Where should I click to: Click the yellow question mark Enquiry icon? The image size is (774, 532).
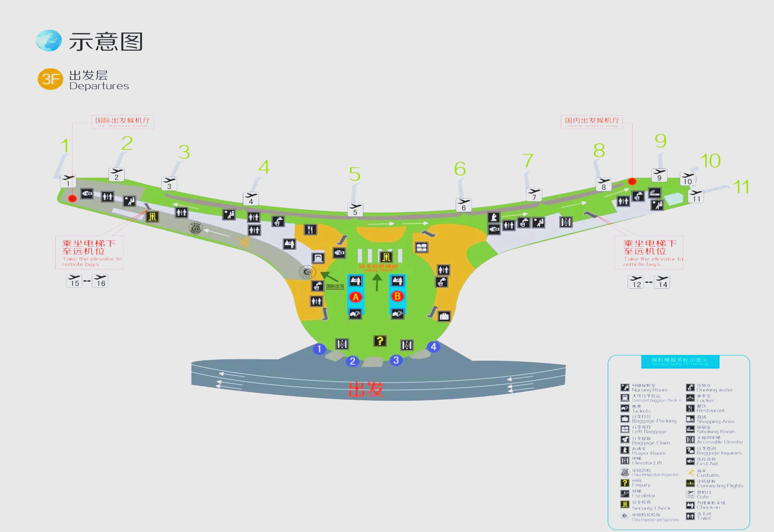tap(380, 341)
